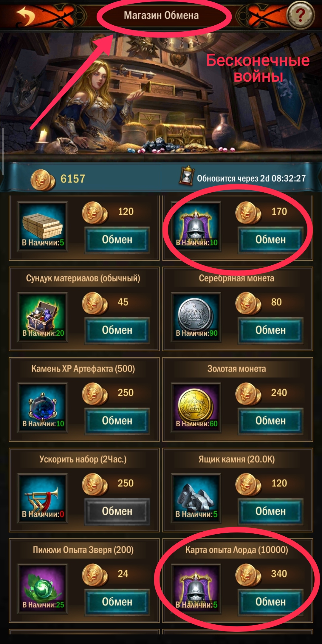Screen dimensions: 322x644
Task: Exchange wood planks for 120 coins
Action: coord(117,240)
